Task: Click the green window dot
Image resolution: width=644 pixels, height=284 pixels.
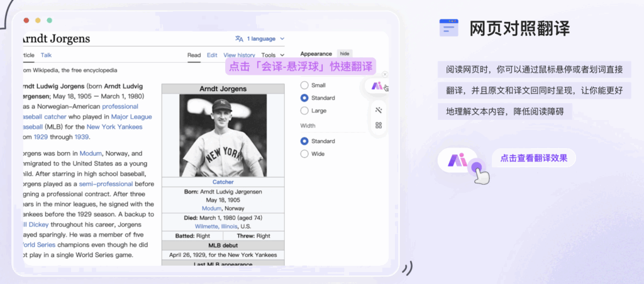Action: pyautogui.click(x=49, y=20)
